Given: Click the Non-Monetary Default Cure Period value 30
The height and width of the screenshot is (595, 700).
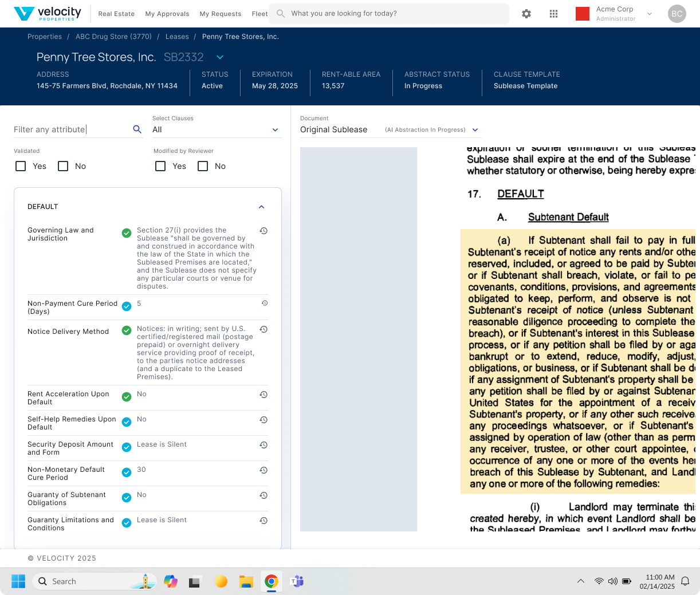Looking at the screenshot, I should pyautogui.click(x=141, y=470).
